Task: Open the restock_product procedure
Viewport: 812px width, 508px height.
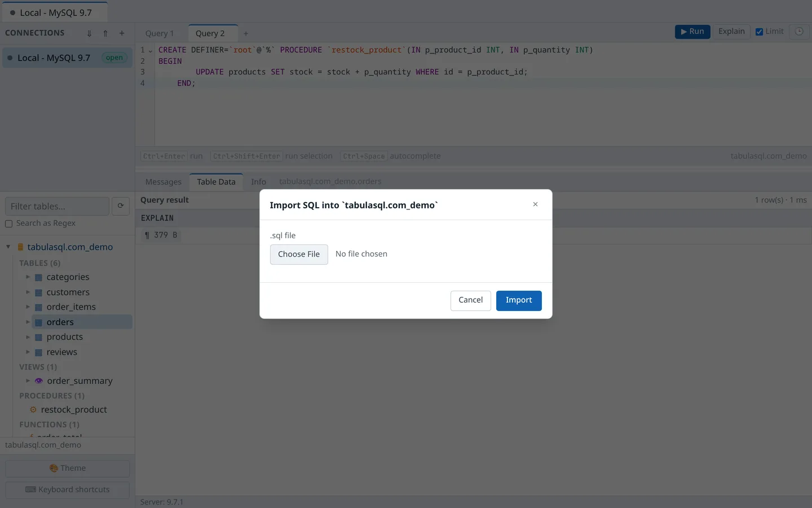Action: (74, 410)
